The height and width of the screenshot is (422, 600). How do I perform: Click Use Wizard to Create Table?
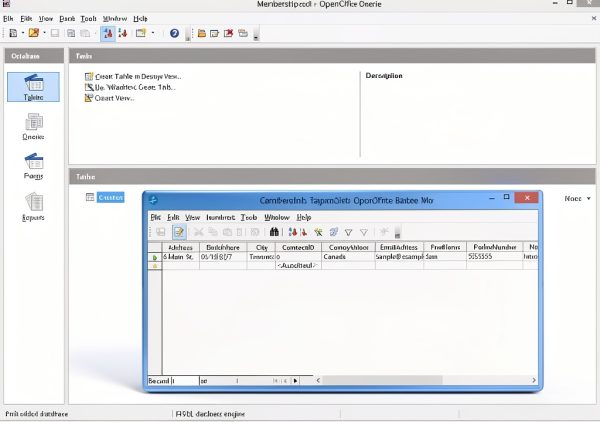(130, 87)
